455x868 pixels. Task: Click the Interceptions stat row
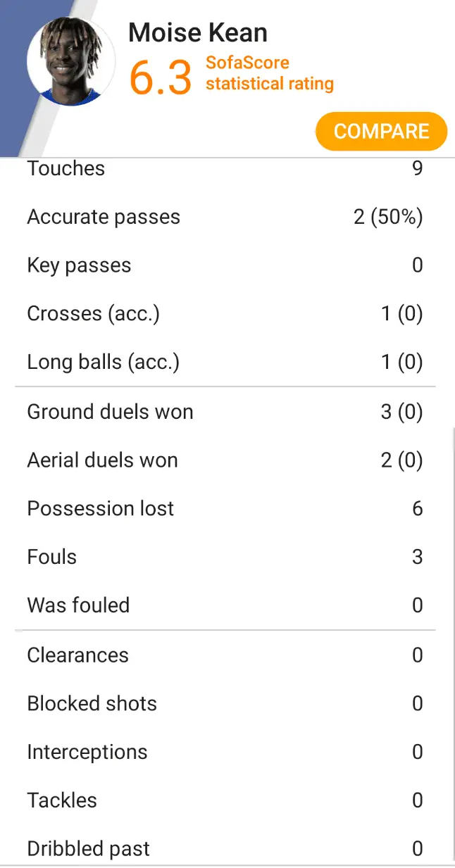[x=225, y=752]
